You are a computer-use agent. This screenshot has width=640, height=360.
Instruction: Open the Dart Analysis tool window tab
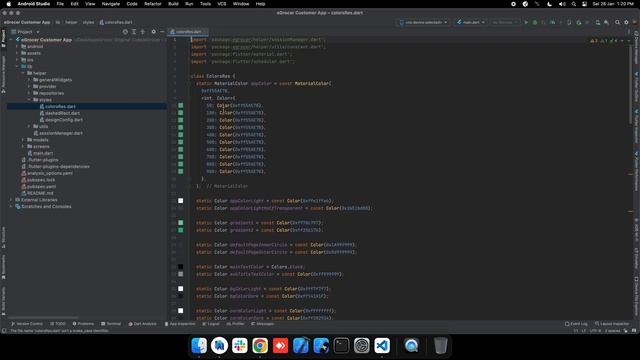click(x=142, y=324)
